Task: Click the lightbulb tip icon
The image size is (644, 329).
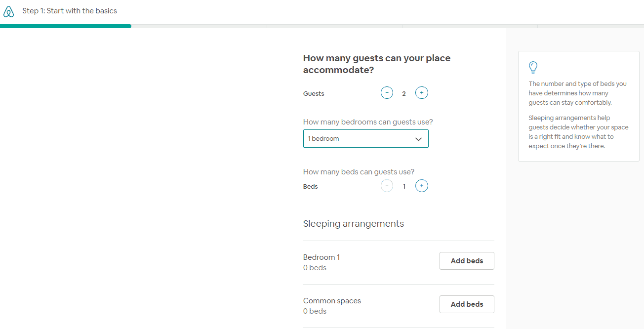Action: pos(533,67)
